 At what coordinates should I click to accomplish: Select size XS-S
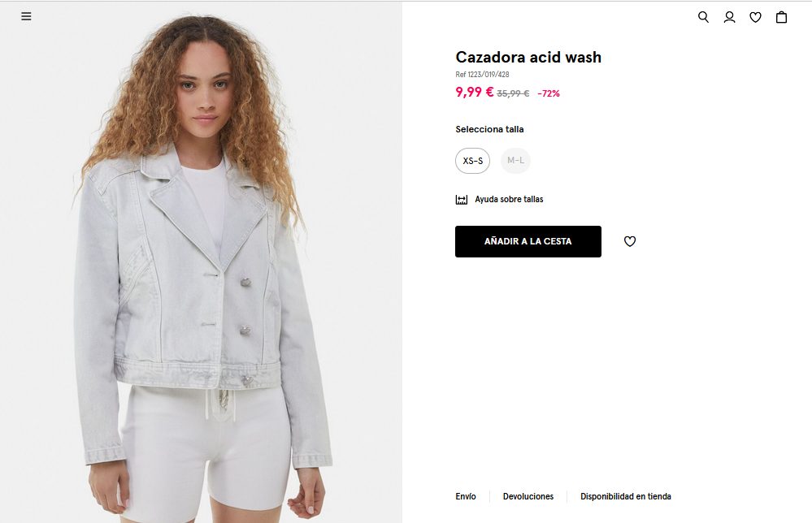[x=473, y=160]
